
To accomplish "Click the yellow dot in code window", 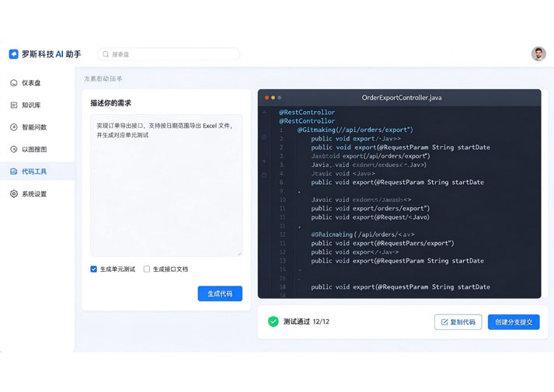I will (273, 98).
